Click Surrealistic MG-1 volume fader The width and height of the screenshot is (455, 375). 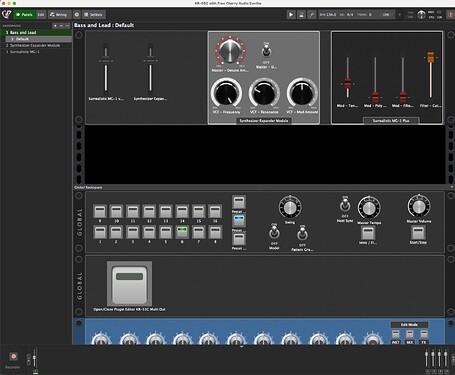[x=106, y=68]
